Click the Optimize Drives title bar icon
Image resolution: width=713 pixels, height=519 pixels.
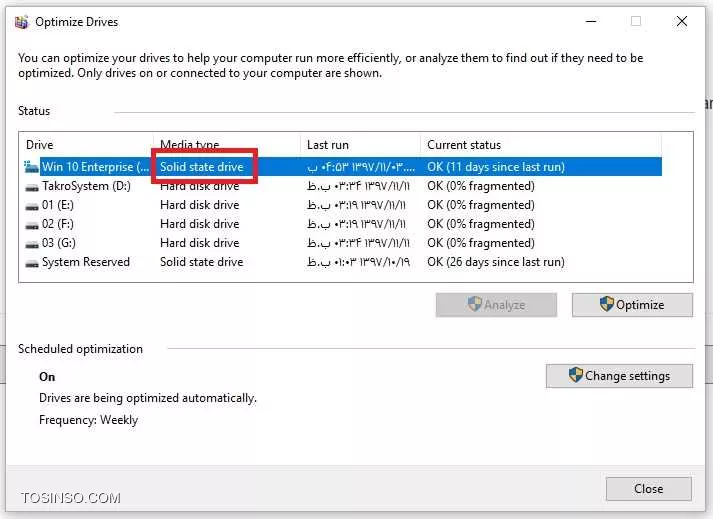21,22
